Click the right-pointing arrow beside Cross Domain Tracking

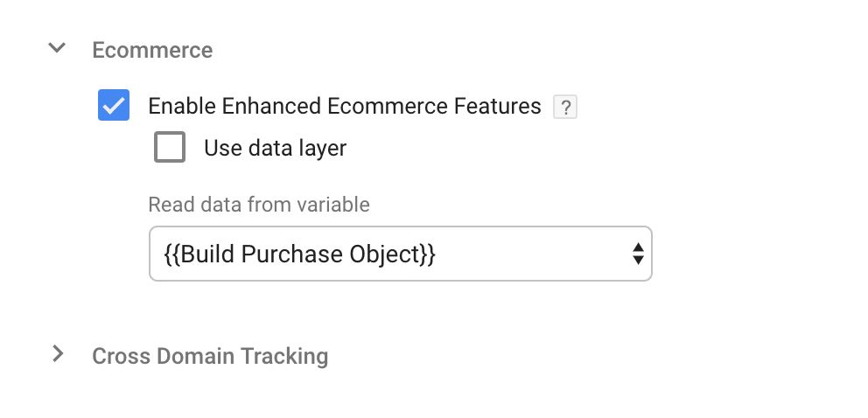[58, 354]
